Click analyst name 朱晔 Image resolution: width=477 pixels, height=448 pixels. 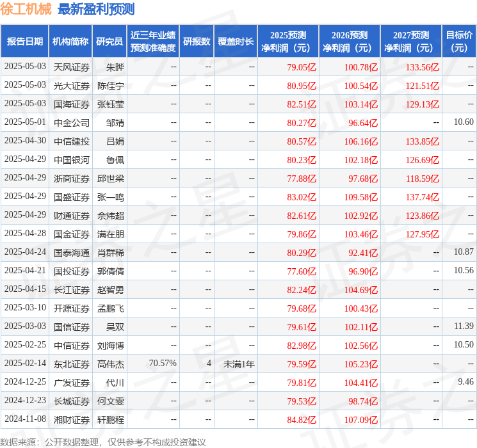tap(115, 67)
